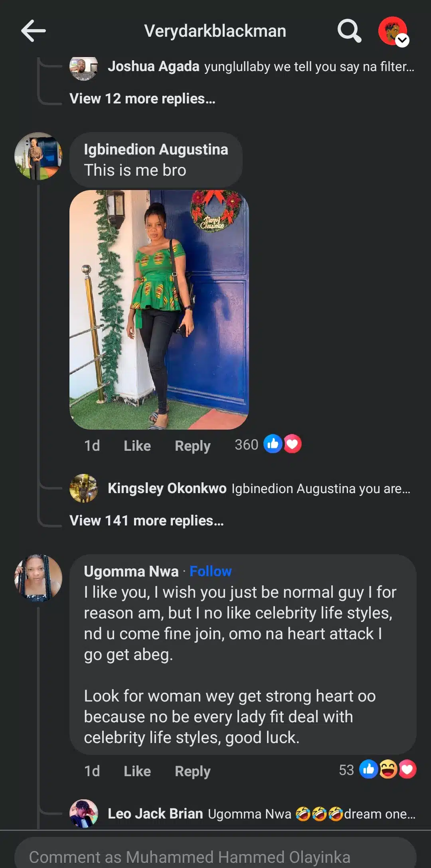Reply to Igbinedion Augustina's comment
The width and height of the screenshot is (431, 868).
[192, 446]
